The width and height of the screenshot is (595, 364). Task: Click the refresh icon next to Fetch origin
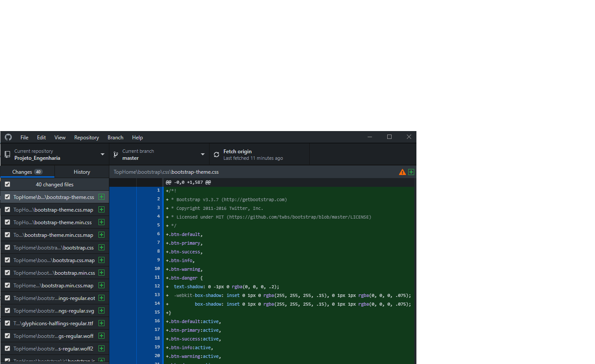pyautogui.click(x=216, y=154)
